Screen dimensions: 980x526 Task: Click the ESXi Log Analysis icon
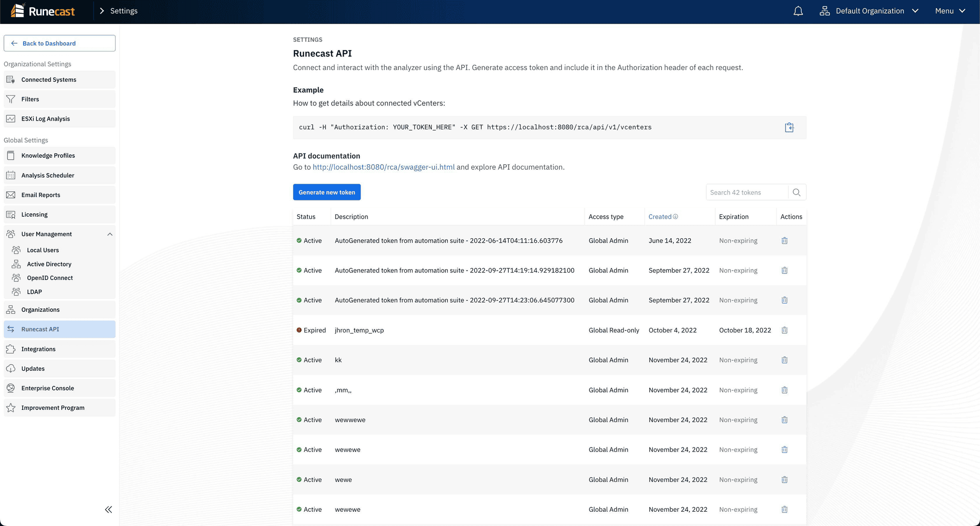tap(11, 119)
